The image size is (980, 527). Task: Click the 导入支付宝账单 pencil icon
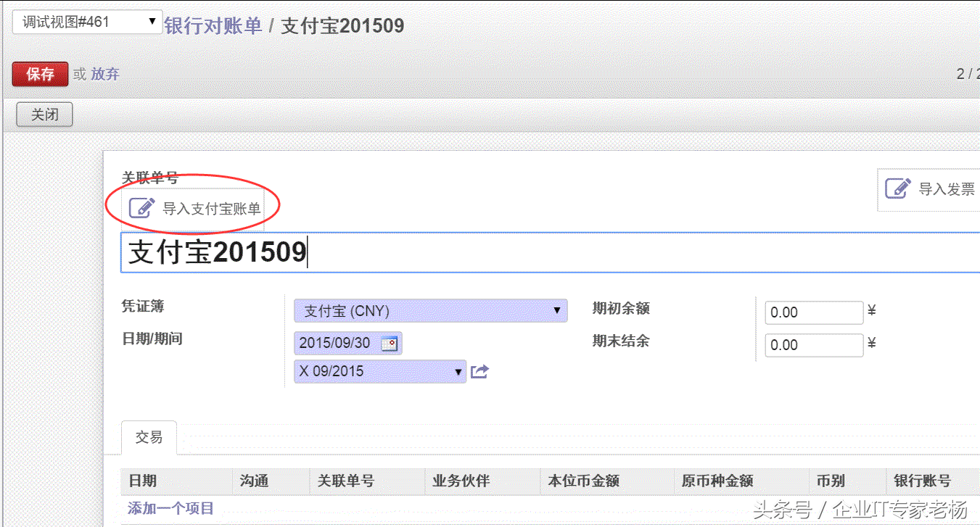pos(141,208)
